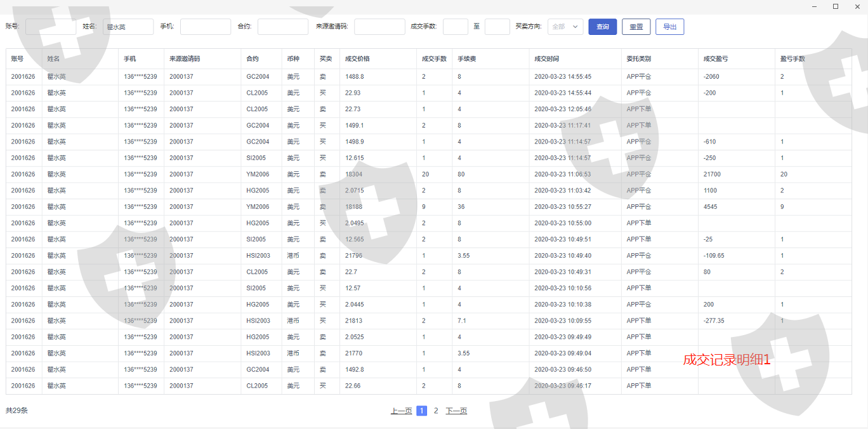868x429 pixels.
Task: Minimize the application window
Action: click(x=814, y=6)
